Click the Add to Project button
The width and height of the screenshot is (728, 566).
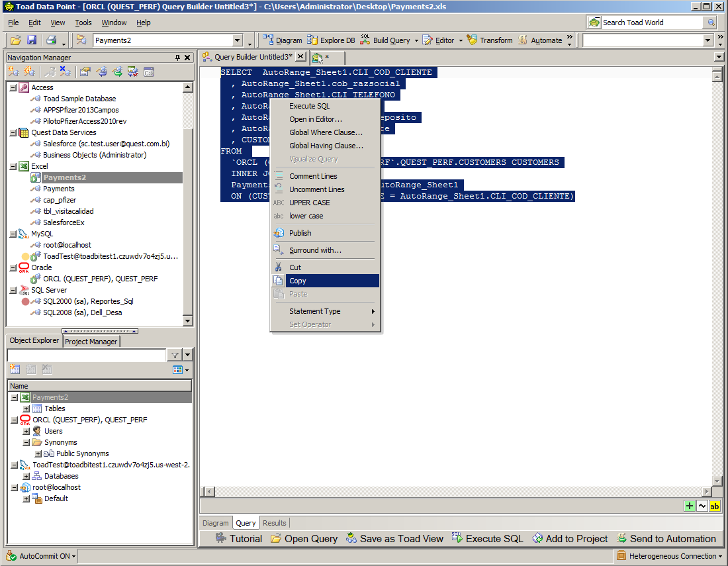point(570,539)
